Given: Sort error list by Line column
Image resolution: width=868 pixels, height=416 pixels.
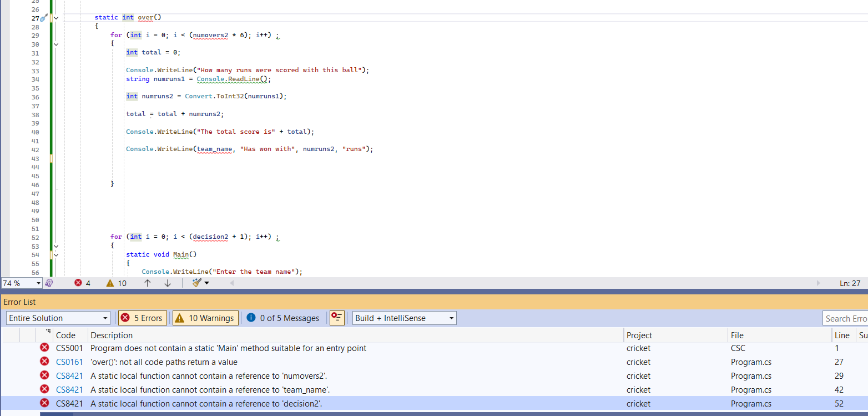Looking at the screenshot, I should pyautogui.click(x=844, y=335).
